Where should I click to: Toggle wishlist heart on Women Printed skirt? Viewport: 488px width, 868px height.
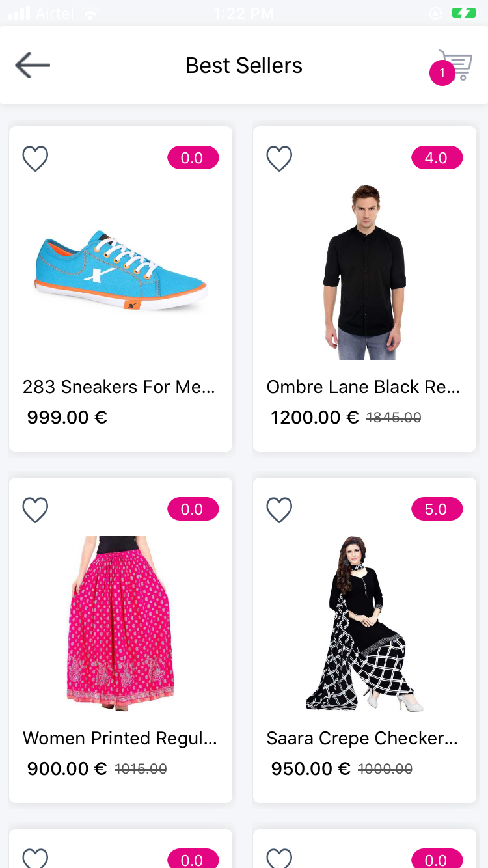point(36,509)
